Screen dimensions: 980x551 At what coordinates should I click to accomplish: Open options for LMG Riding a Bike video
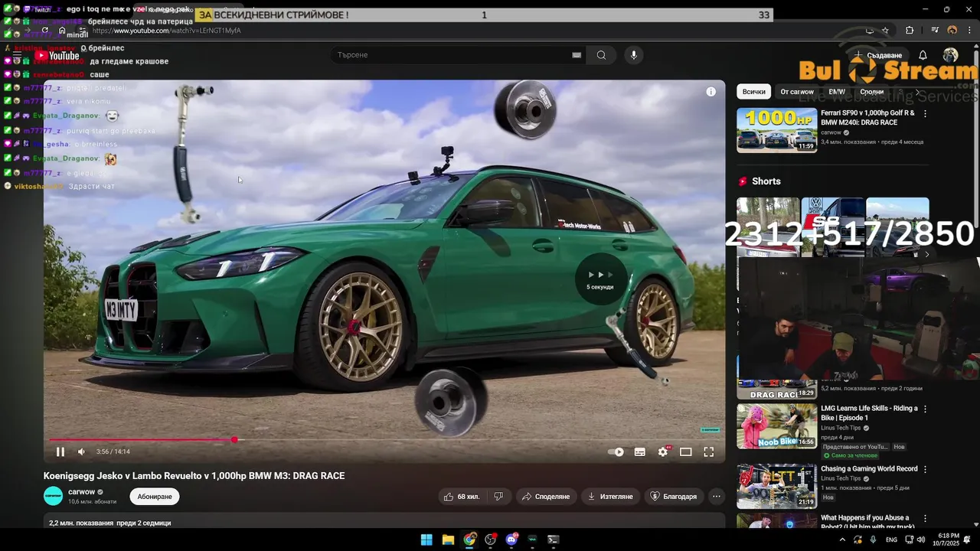pos(925,409)
